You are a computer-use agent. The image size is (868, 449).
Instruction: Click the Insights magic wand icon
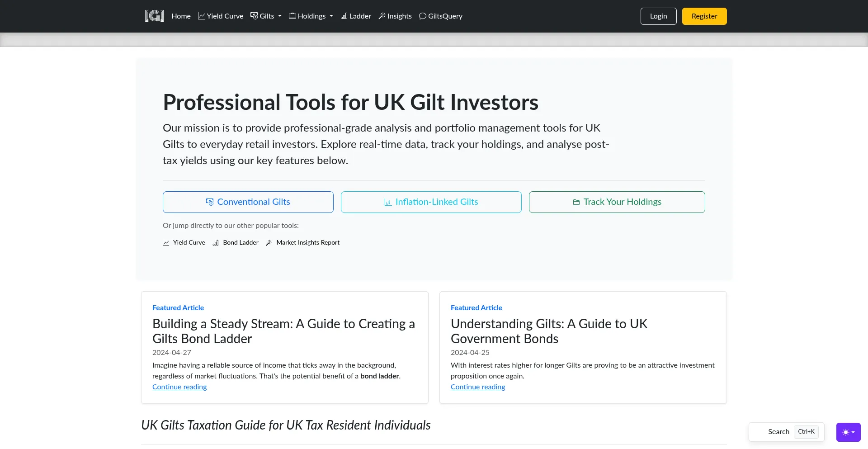tap(382, 16)
